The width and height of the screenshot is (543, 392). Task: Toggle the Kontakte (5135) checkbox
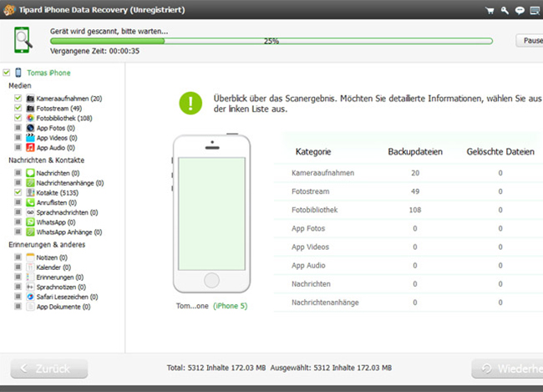click(18, 192)
